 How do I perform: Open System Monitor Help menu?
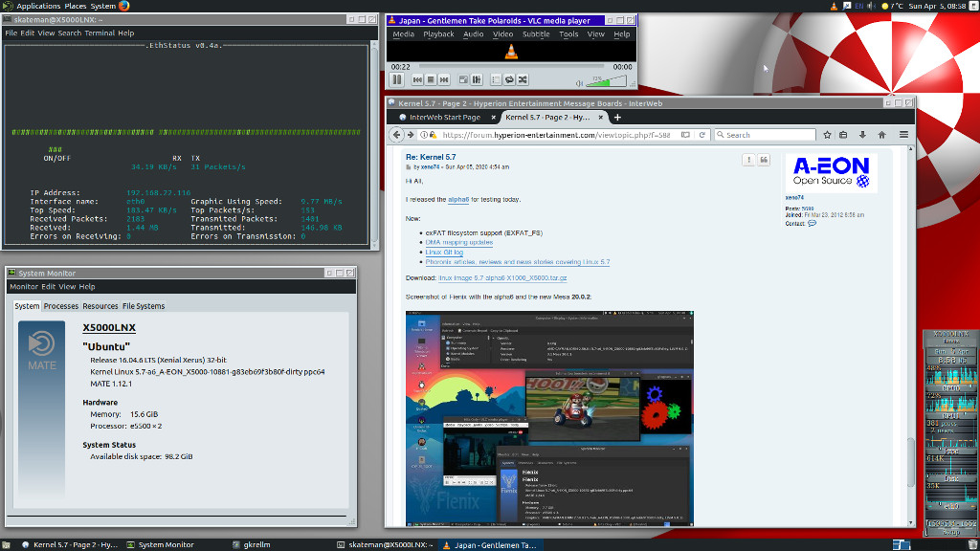[87, 287]
